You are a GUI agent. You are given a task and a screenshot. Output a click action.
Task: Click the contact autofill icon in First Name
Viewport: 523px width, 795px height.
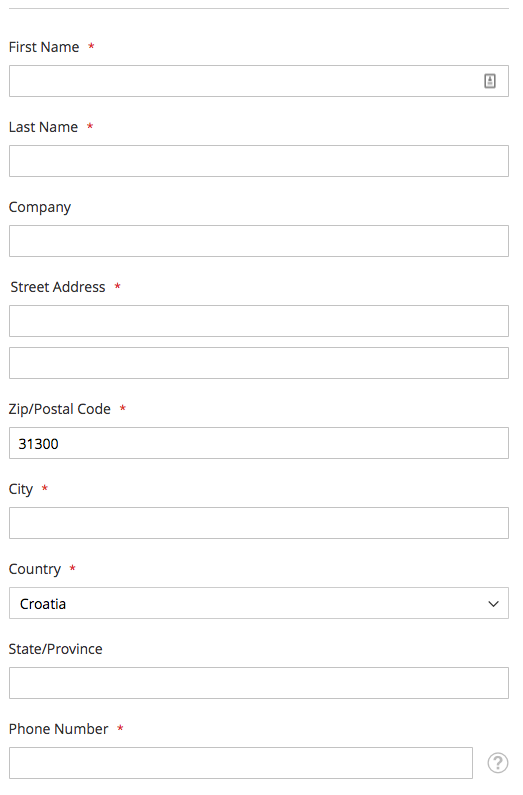click(x=490, y=81)
